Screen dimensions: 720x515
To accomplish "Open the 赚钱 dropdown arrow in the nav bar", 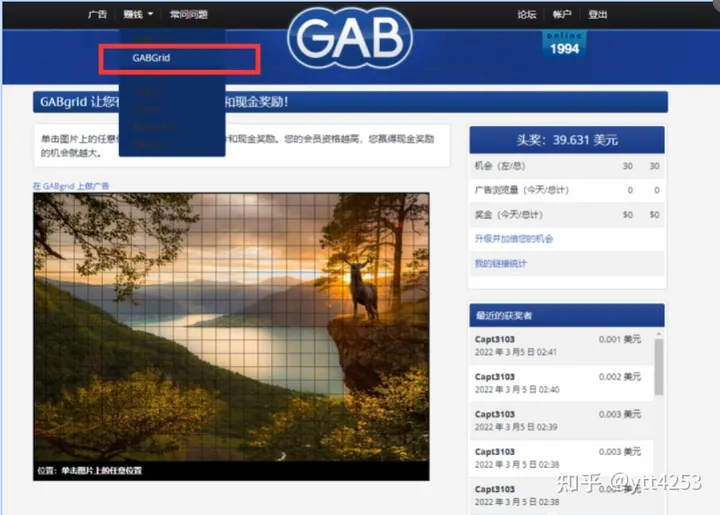I will click(x=151, y=14).
